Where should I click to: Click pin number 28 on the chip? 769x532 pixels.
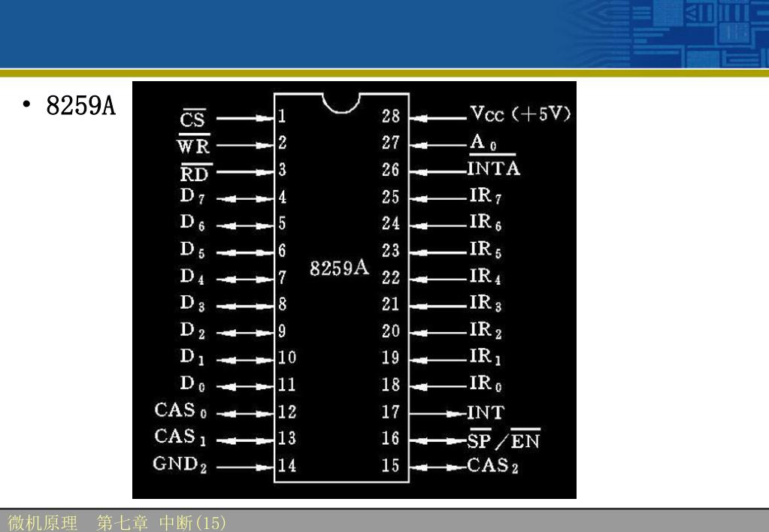(391, 116)
